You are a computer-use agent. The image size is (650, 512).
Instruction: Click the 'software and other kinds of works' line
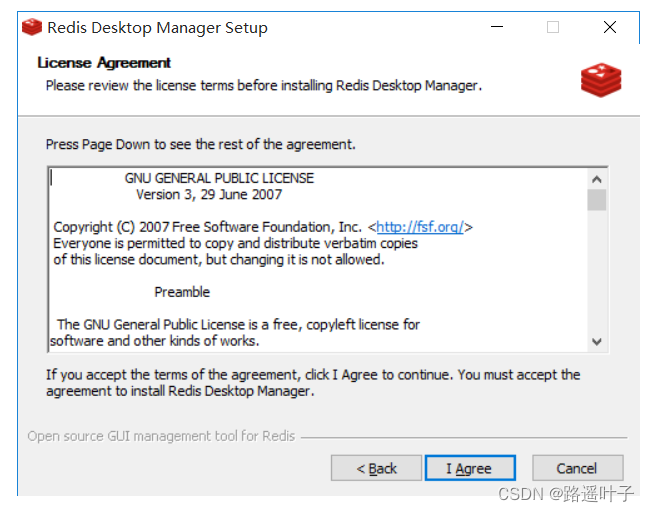pyautogui.click(x=155, y=341)
